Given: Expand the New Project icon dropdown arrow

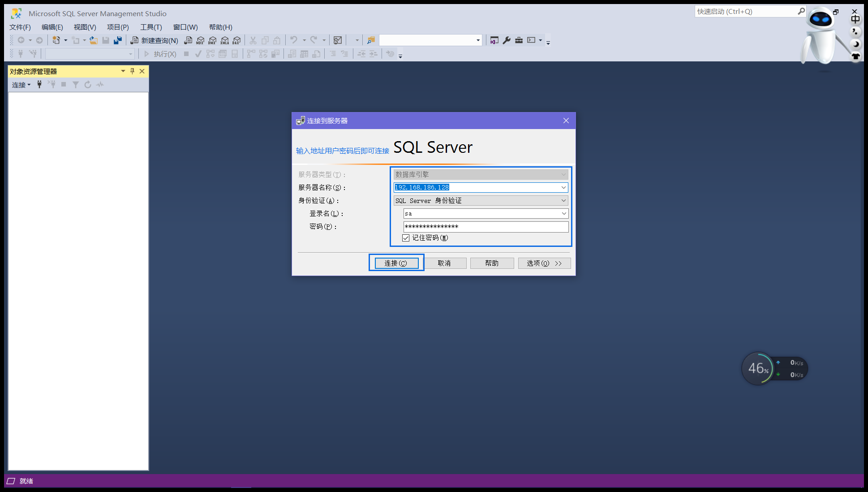Looking at the screenshot, I should coord(65,40).
